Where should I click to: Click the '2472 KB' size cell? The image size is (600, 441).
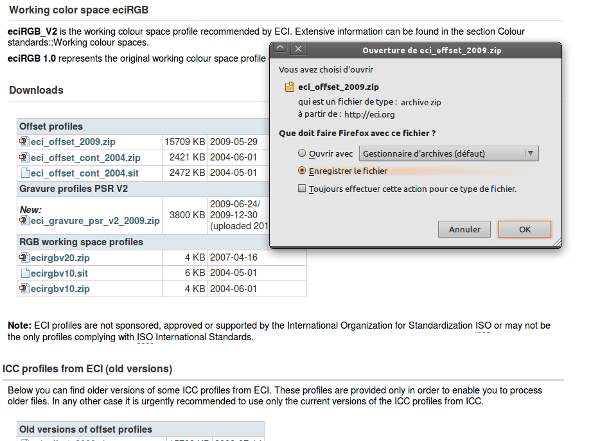point(187,173)
